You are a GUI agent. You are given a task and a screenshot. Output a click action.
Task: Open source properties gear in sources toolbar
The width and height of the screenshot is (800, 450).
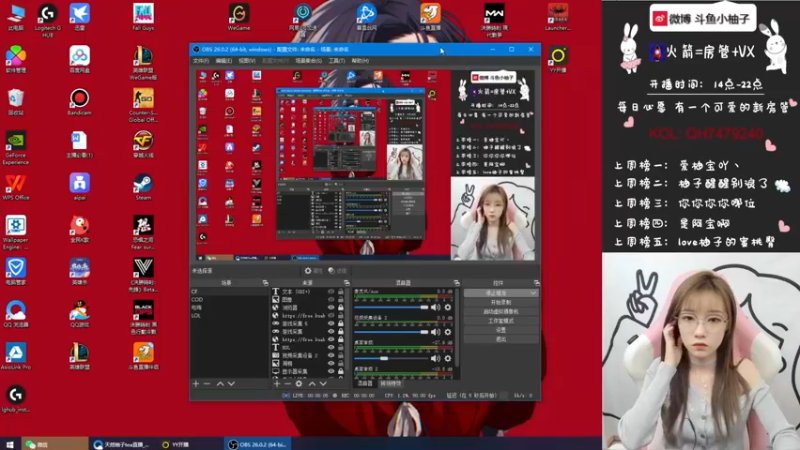click(299, 383)
